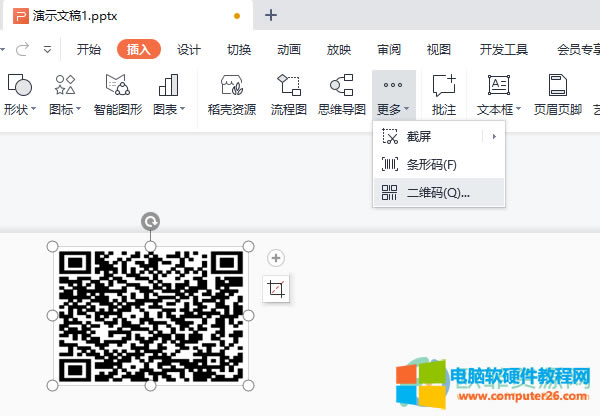The height and width of the screenshot is (416, 600).
Task: Switch to the 设计 ribbon tab
Action: 189,50
